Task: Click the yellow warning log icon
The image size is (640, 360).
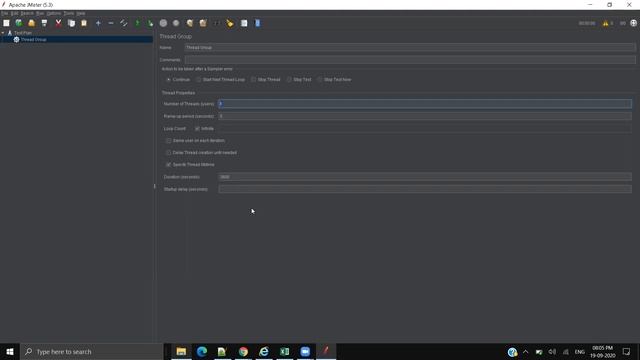Action: pos(605,23)
